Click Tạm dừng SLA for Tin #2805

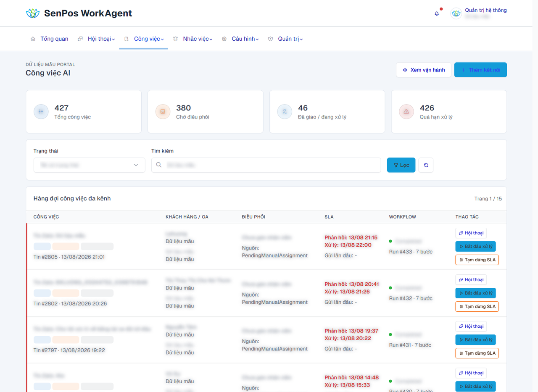477,260
